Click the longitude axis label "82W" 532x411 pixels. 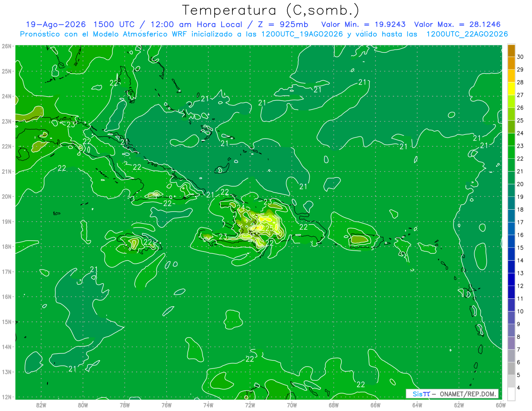(x=41, y=405)
